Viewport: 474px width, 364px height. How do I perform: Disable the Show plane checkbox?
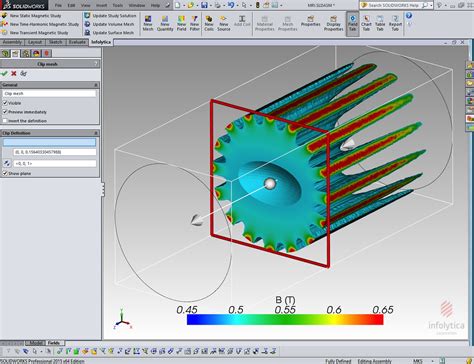coord(5,173)
